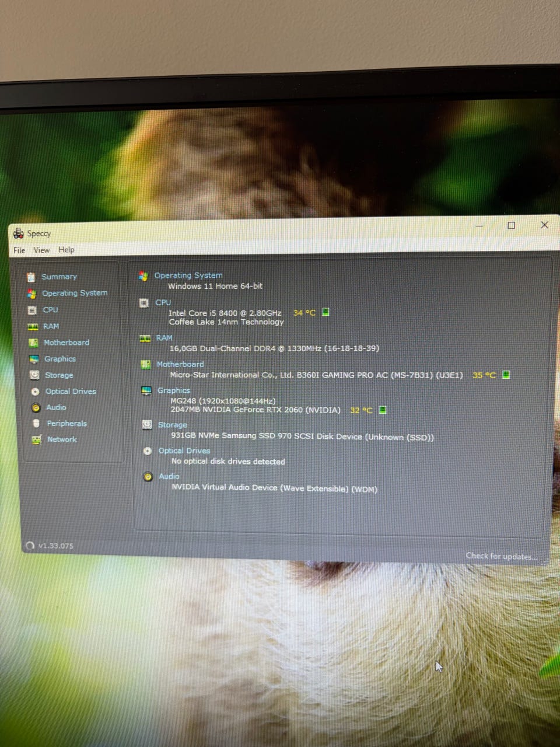
Task: Open the Optical Drives heading link in summary
Action: click(x=184, y=451)
